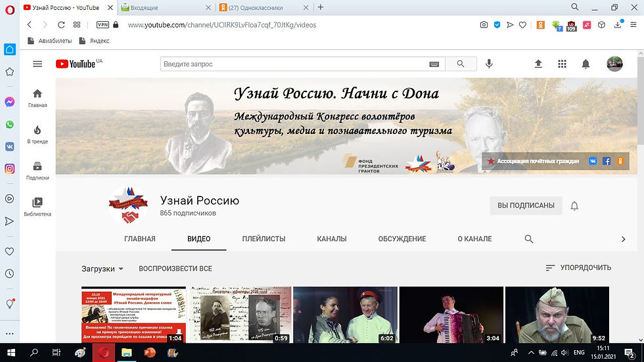This screenshot has height=362, width=644.
Task: Open the Авиабилеты bookmark
Action: tap(50, 41)
